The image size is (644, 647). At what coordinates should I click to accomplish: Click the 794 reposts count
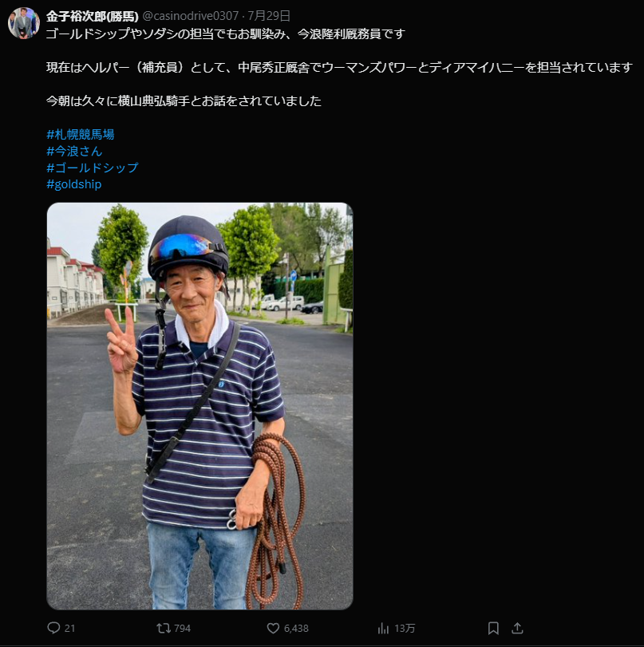[182, 629]
